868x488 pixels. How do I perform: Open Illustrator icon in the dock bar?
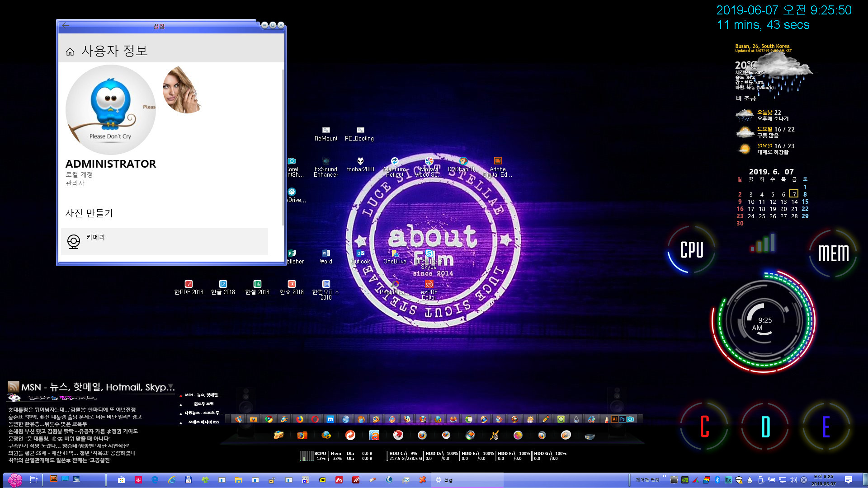point(614,419)
